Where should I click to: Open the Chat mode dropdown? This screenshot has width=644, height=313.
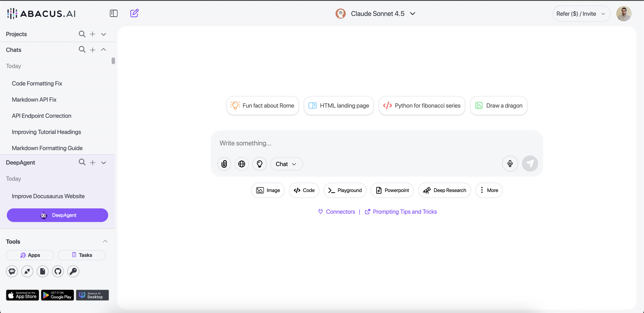click(286, 164)
